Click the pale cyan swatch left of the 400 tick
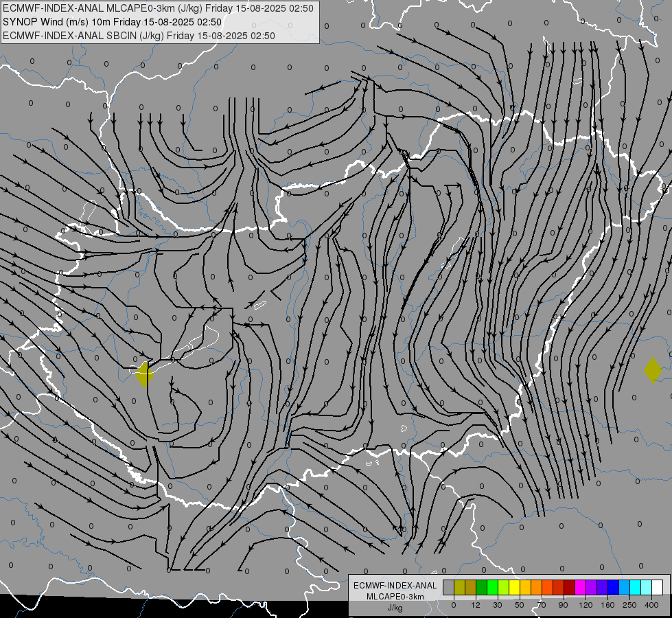Viewport: 672px width, 618px height. [x=647, y=587]
